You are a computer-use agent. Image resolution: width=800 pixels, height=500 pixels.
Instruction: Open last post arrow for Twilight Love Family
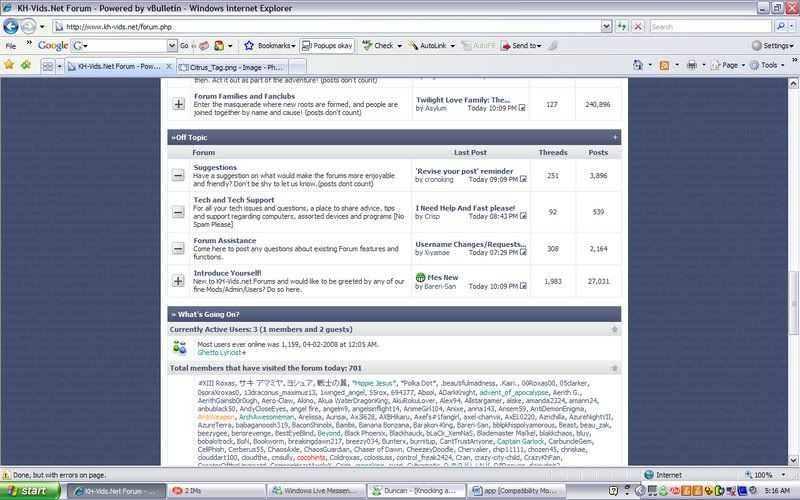(522, 108)
